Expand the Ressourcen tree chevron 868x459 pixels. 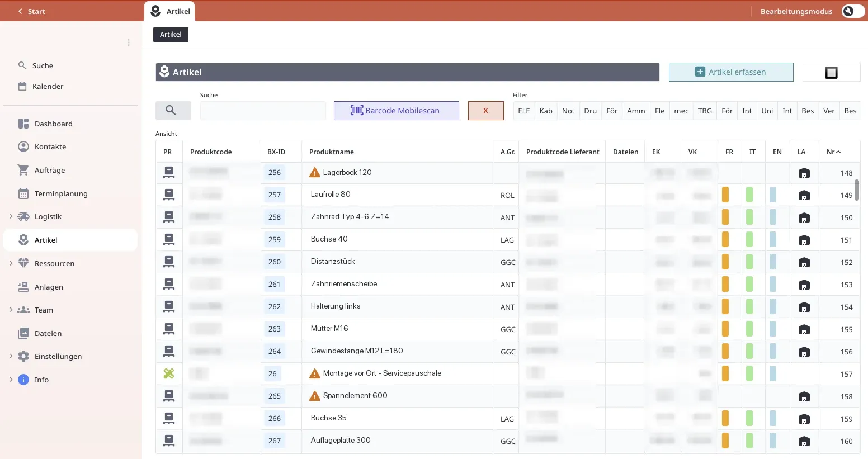coord(11,263)
